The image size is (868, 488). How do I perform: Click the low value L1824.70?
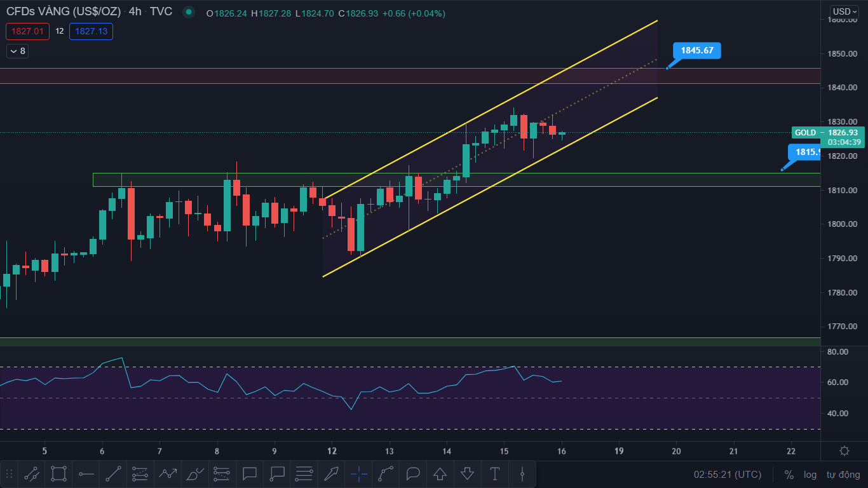pyautogui.click(x=315, y=13)
